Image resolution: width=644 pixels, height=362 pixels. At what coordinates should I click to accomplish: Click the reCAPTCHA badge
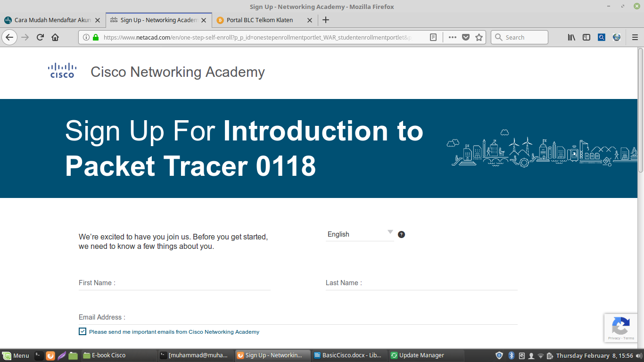click(621, 328)
